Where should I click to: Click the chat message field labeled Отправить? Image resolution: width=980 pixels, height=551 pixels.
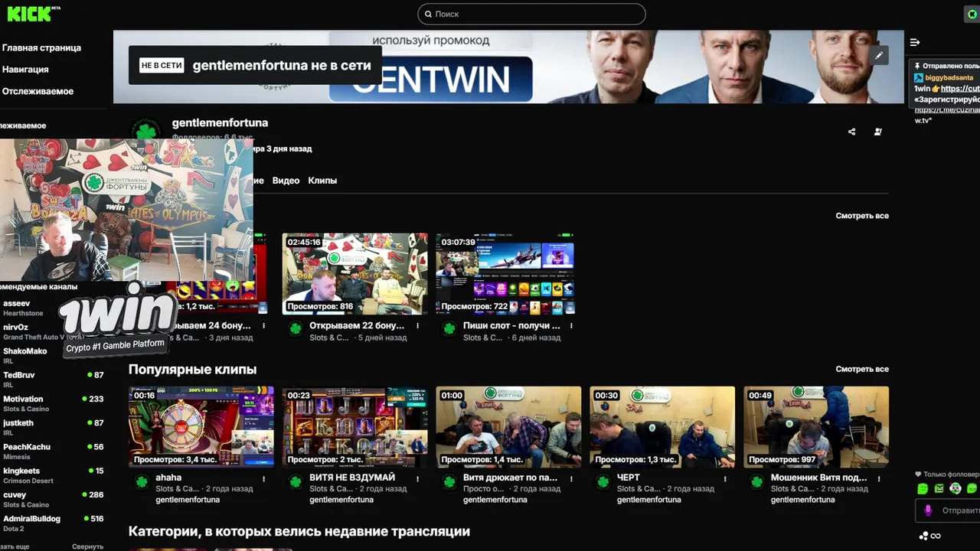(x=948, y=510)
